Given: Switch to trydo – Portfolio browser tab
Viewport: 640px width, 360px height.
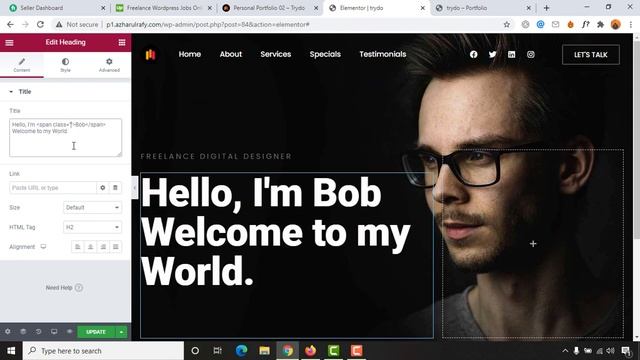Looking at the screenshot, I should coord(483,8).
